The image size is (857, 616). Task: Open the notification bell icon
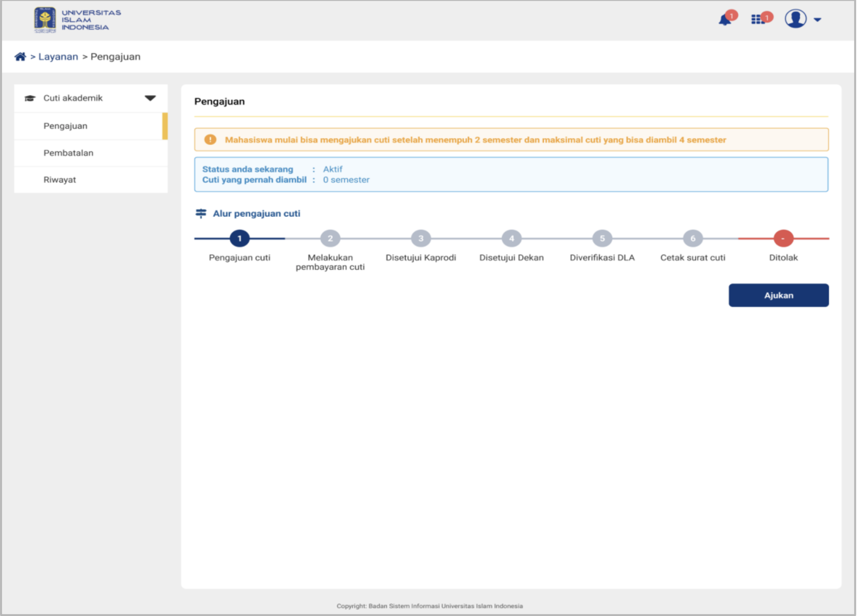click(x=725, y=20)
